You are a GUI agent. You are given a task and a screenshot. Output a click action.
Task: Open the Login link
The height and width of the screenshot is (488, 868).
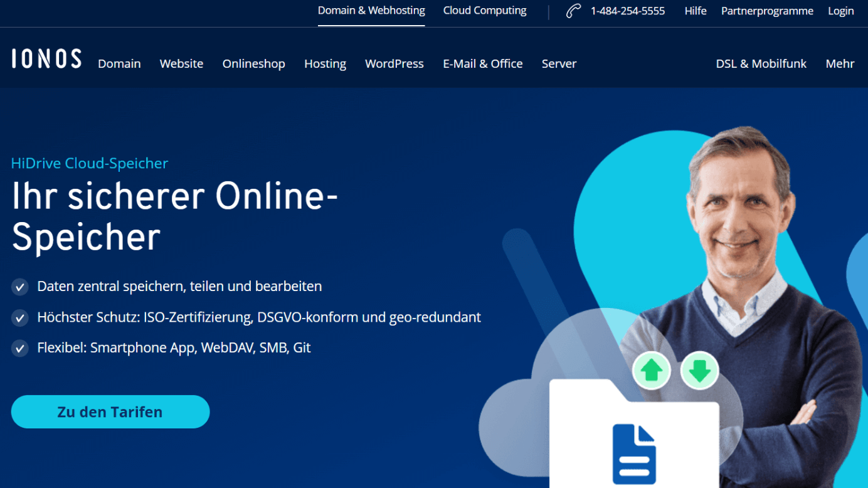pyautogui.click(x=840, y=11)
